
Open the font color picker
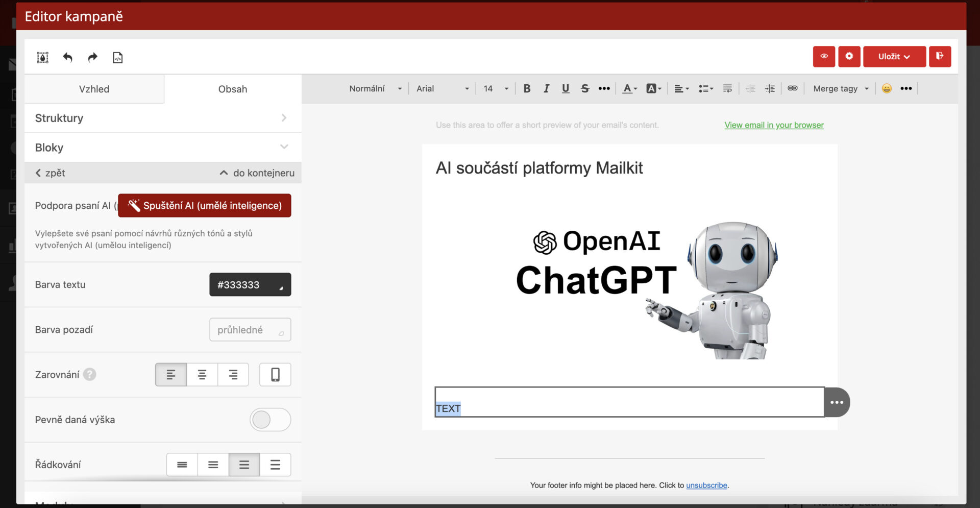pos(630,89)
